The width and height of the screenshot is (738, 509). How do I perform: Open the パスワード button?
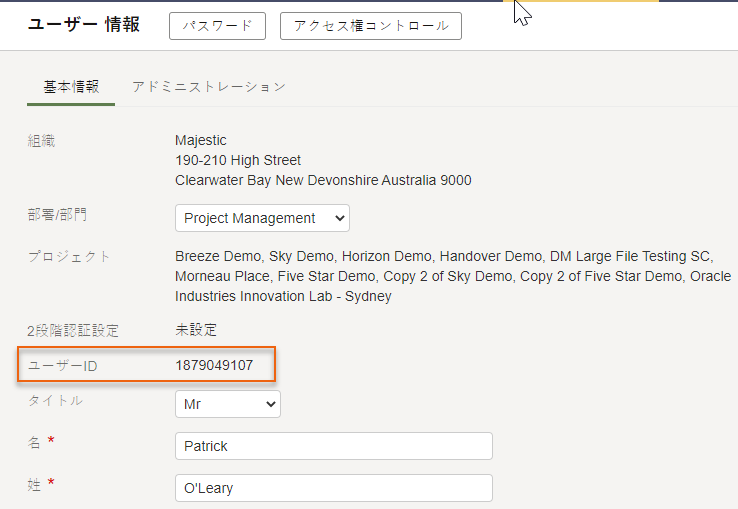click(217, 26)
